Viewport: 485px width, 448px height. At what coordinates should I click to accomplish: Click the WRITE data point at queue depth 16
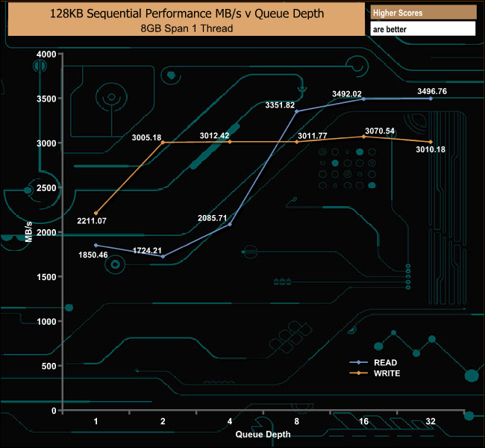(x=364, y=137)
